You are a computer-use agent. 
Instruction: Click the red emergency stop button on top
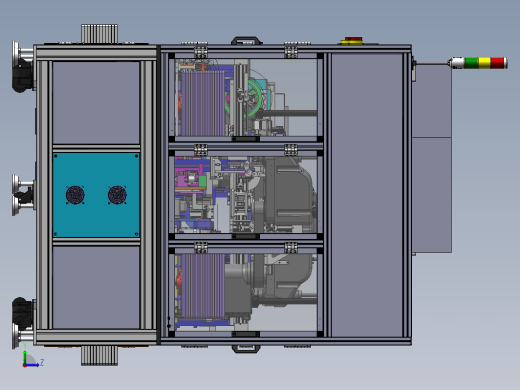tap(353, 40)
